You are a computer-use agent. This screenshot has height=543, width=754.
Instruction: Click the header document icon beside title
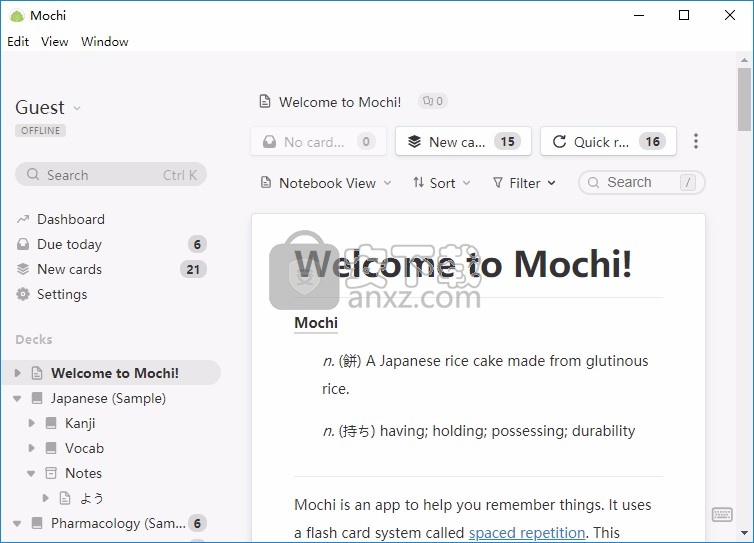point(265,101)
